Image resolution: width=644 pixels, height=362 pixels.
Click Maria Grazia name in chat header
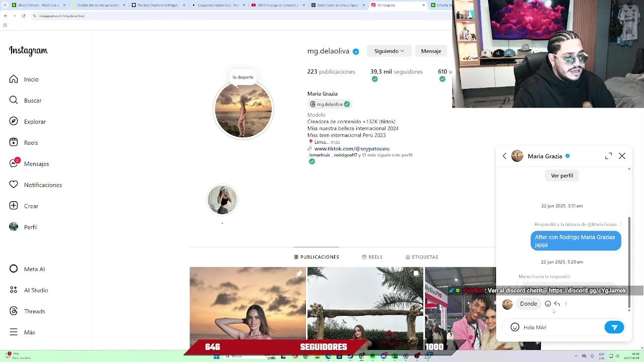point(545,156)
